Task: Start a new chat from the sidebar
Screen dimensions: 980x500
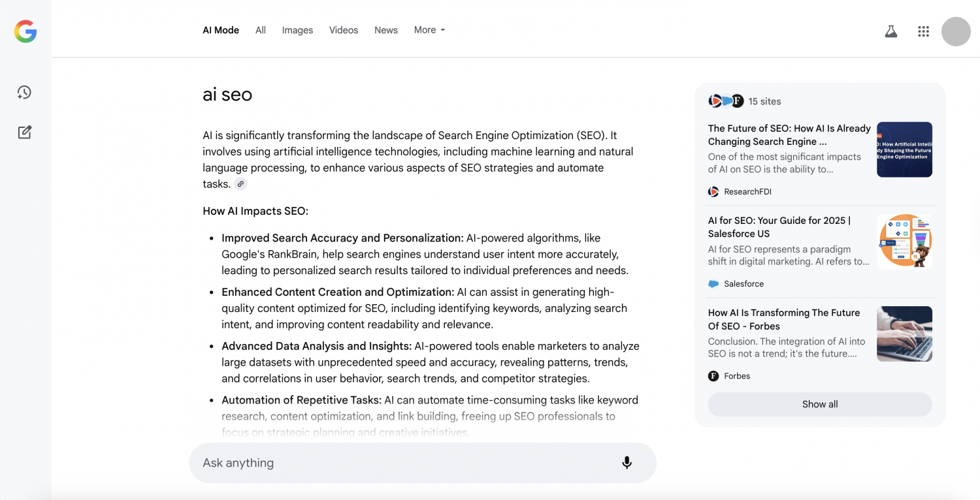Action: coord(24,132)
